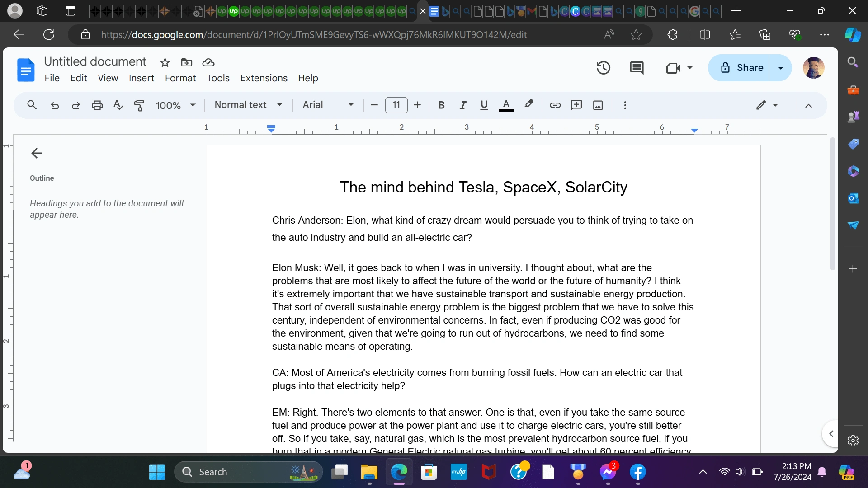This screenshot has height=488, width=868.
Task: Toggle italic formatting
Action: (x=462, y=105)
